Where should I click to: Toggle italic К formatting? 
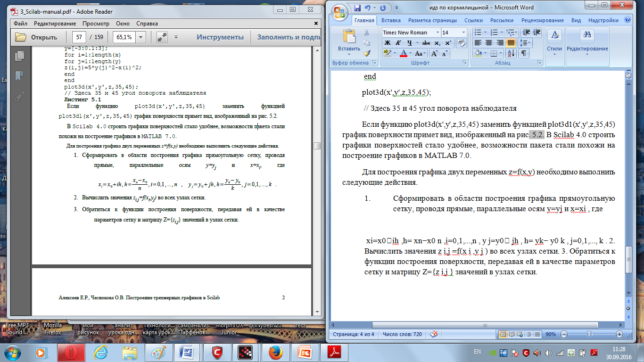click(x=398, y=42)
